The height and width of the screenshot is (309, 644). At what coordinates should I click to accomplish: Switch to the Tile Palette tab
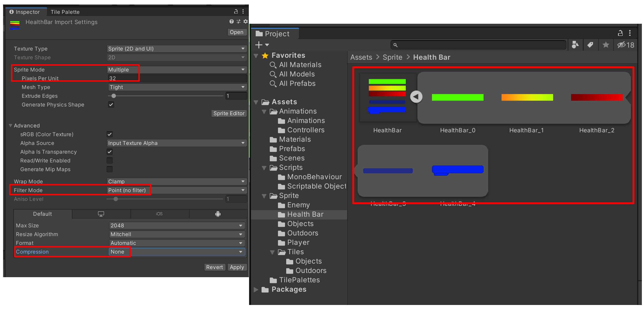click(x=65, y=12)
